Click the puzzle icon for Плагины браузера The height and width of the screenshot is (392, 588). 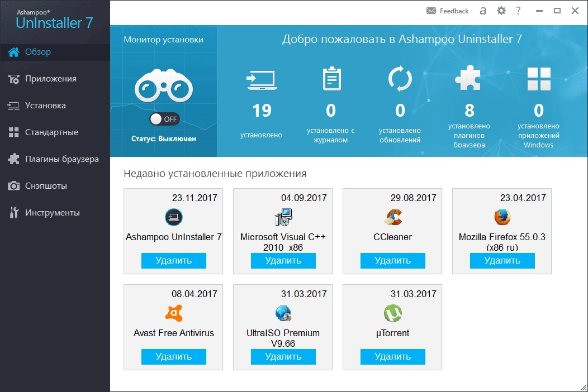point(13,159)
